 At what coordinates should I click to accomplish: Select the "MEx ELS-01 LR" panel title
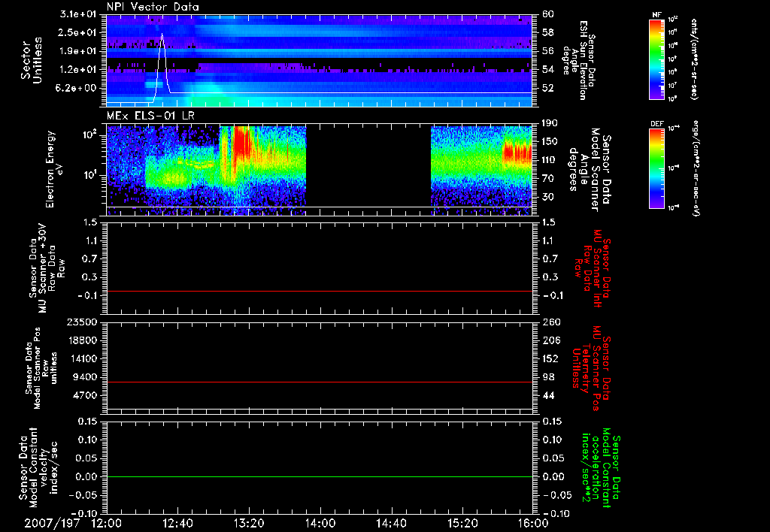(x=150, y=116)
